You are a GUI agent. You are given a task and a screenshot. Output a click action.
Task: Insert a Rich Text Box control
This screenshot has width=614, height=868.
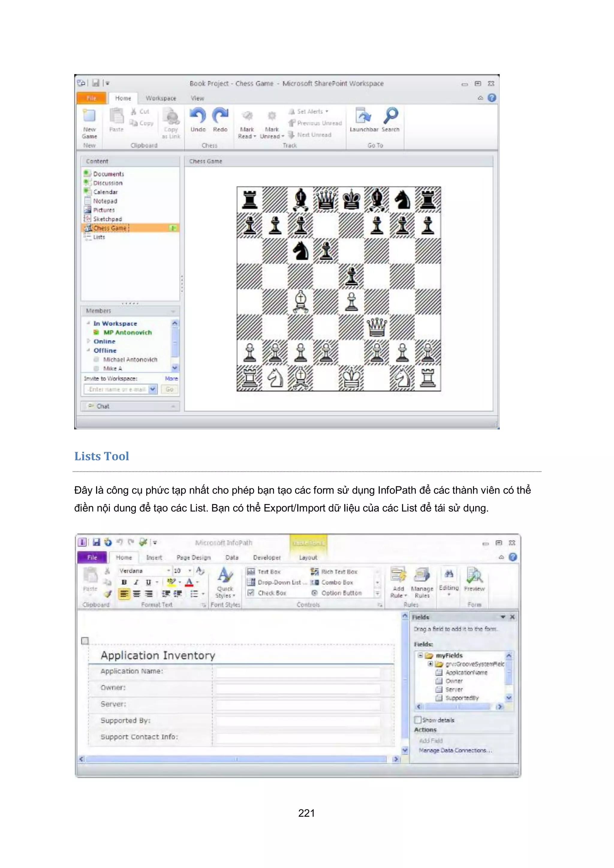point(335,571)
